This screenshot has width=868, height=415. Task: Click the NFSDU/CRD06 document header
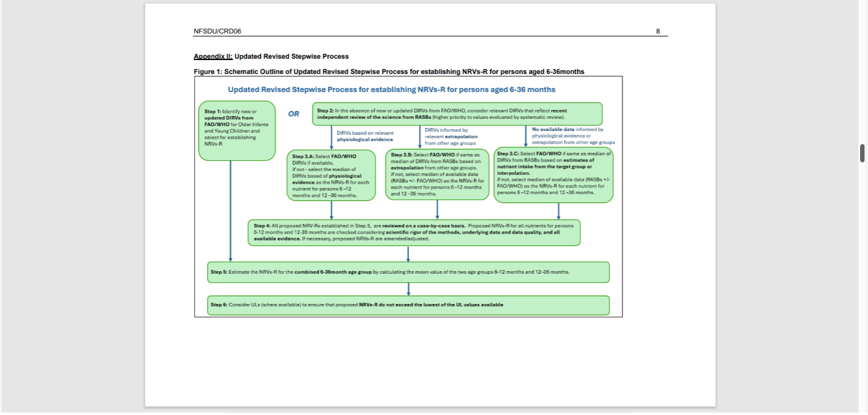click(x=213, y=32)
